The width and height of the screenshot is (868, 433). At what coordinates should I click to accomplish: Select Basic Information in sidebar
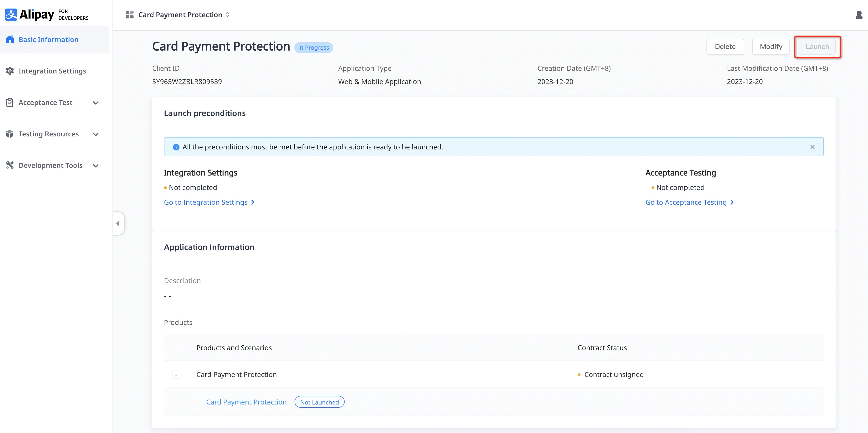[x=49, y=40]
